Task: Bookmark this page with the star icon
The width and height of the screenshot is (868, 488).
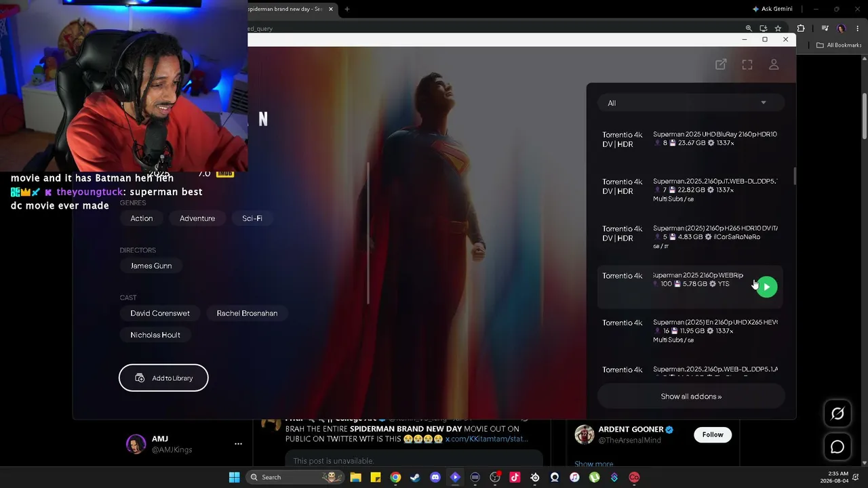Action: pos(778,28)
